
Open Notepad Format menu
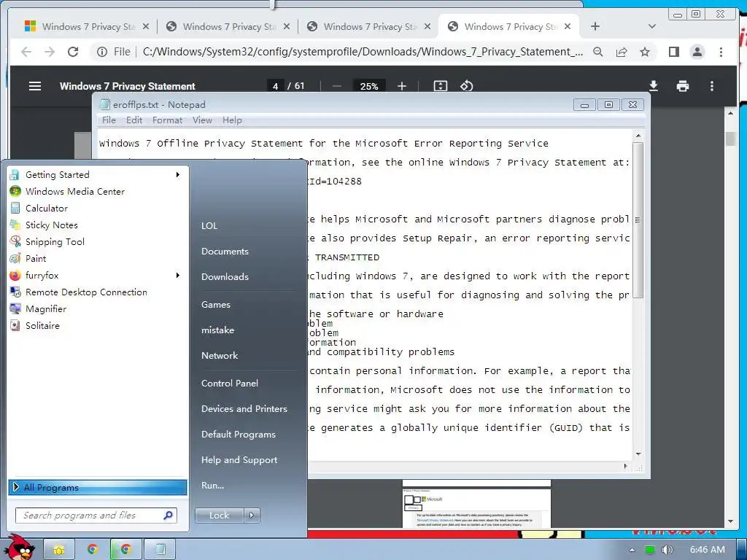point(167,120)
